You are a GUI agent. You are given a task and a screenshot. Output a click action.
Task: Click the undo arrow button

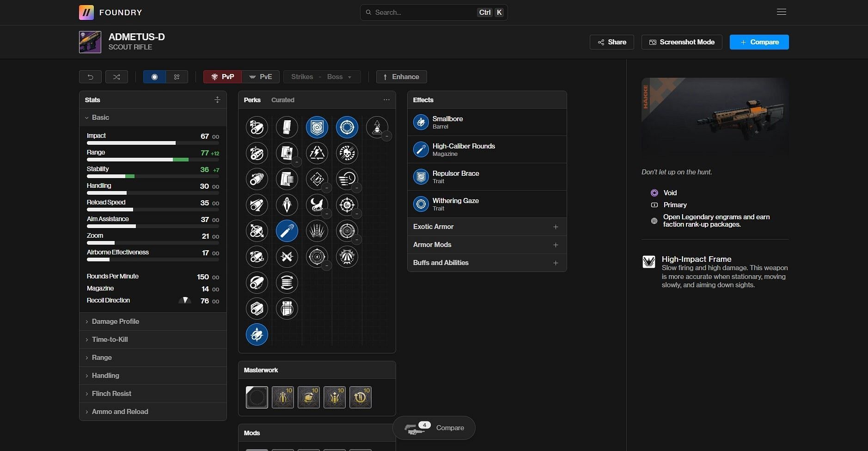[90, 77]
